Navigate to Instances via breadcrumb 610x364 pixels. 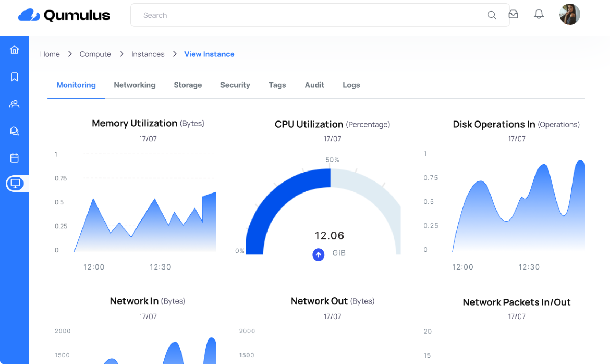coord(148,54)
